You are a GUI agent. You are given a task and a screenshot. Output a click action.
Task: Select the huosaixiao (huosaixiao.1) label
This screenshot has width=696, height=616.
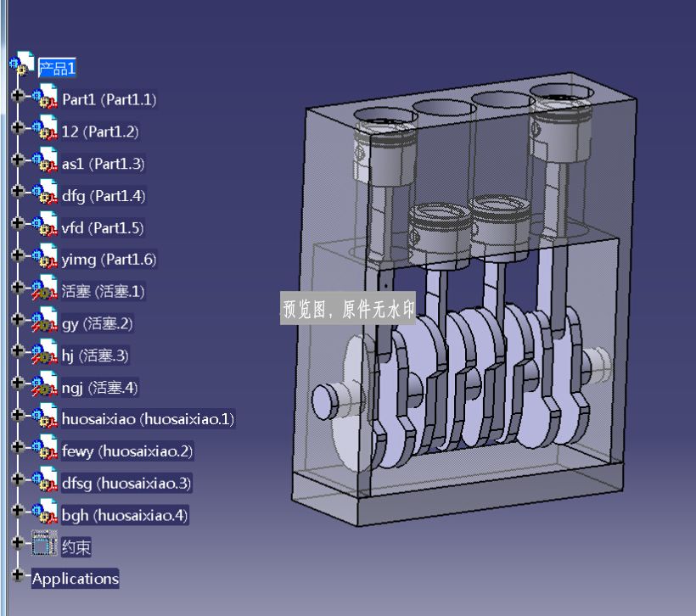pos(148,419)
